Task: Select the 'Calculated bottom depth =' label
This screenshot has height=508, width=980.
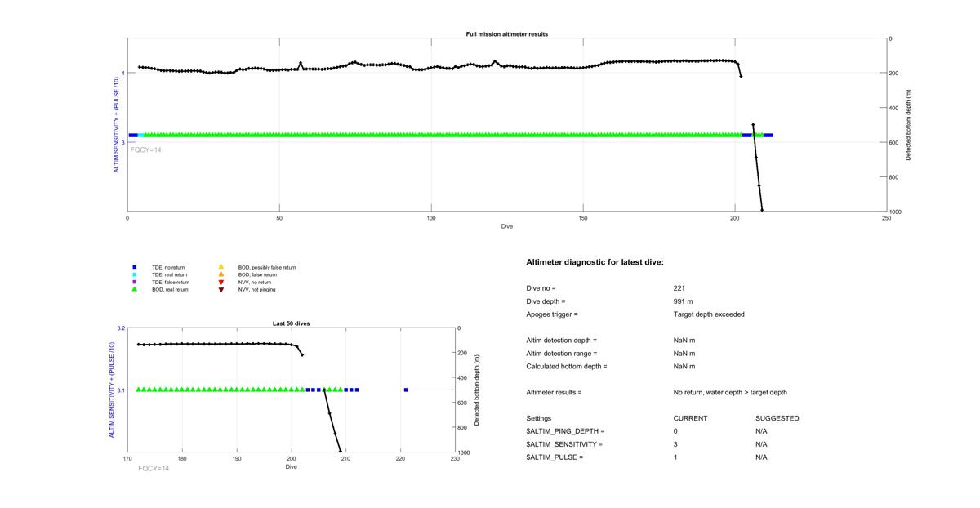Action: tap(567, 367)
